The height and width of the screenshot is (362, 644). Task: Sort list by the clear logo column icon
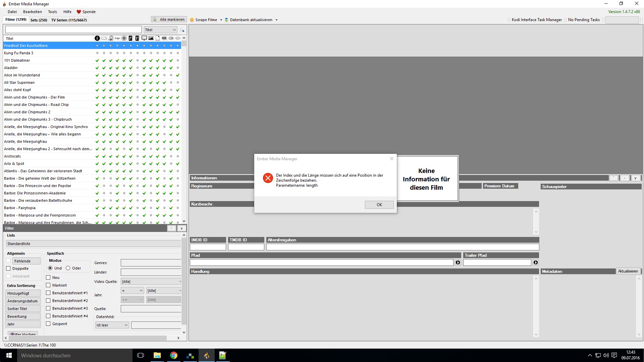coord(117,38)
